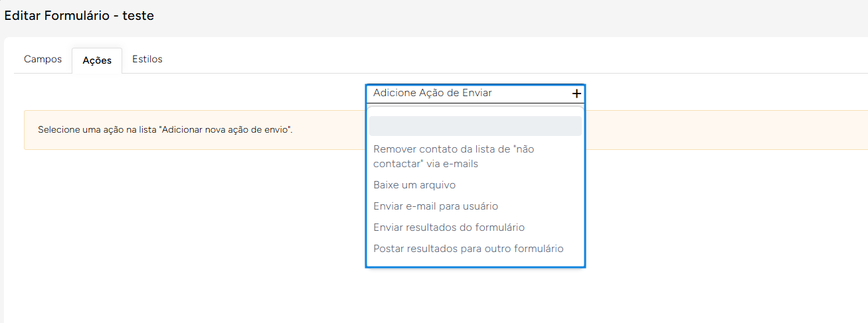Click blank space below the last dropdown option
The height and width of the screenshot is (323, 868).
475,261
